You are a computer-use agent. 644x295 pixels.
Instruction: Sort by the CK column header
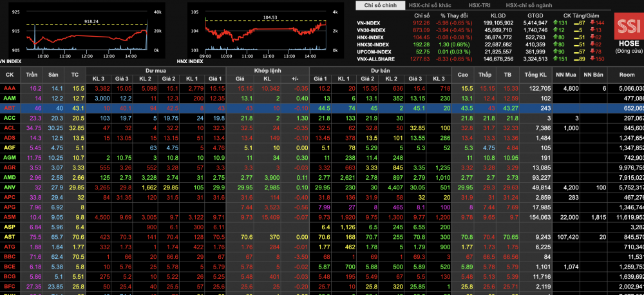tap(10, 74)
